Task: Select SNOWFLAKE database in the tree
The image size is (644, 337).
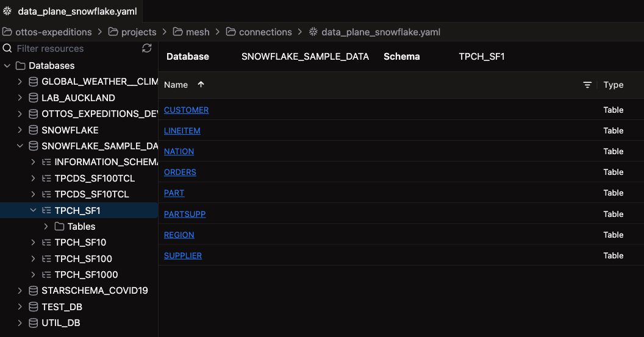Action: (x=70, y=130)
